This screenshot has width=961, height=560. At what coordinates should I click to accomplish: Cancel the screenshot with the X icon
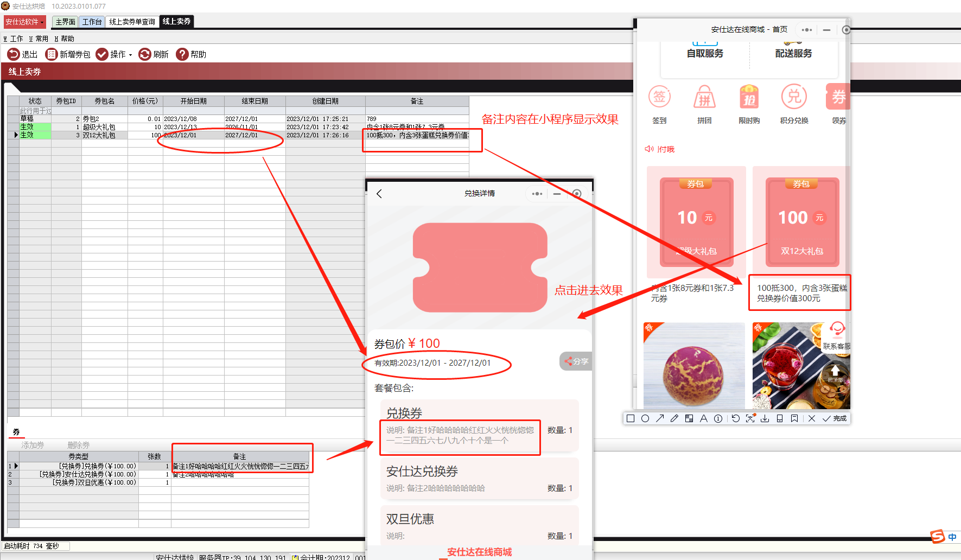tap(812, 418)
